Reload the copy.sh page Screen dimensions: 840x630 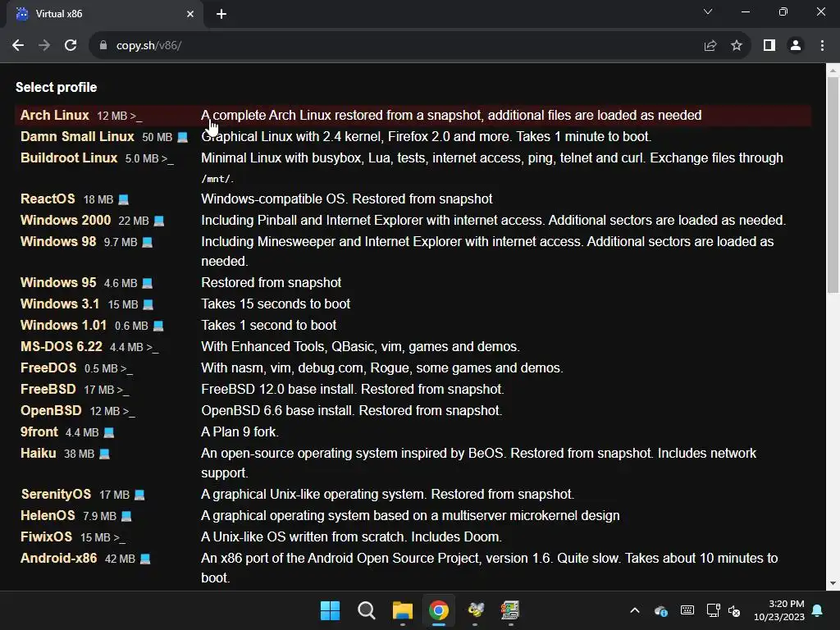71,46
